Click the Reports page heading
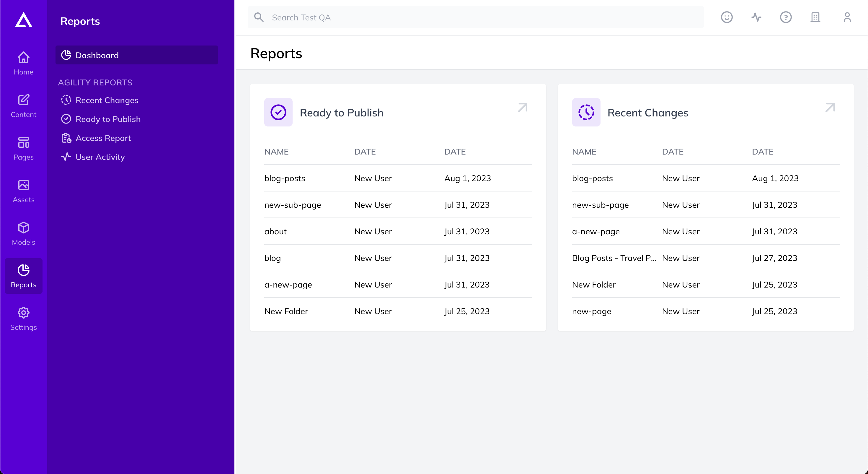The width and height of the screenshot is (868, 474). tap(276, 53)
